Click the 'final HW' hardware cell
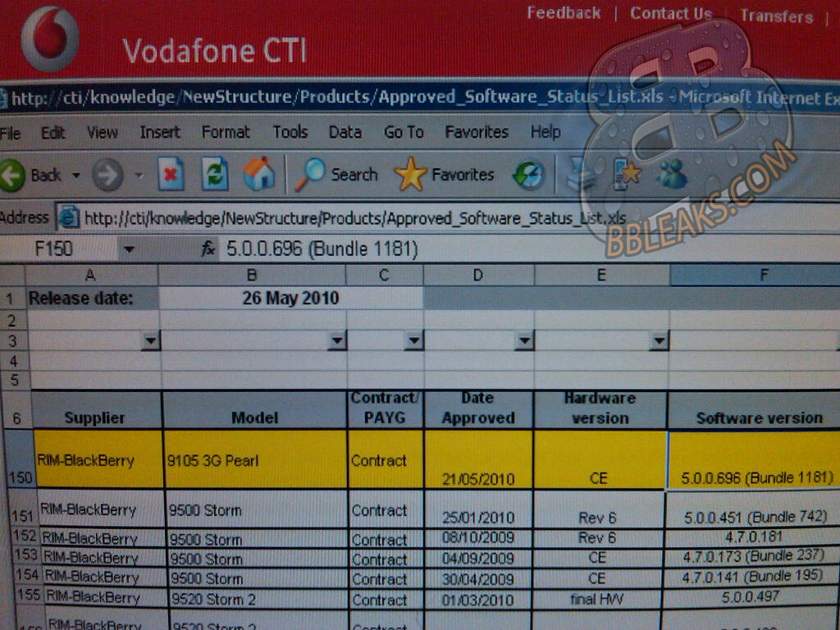Viewport: 840px width, 630px height. pyautogui.click(x=597, y=598)
